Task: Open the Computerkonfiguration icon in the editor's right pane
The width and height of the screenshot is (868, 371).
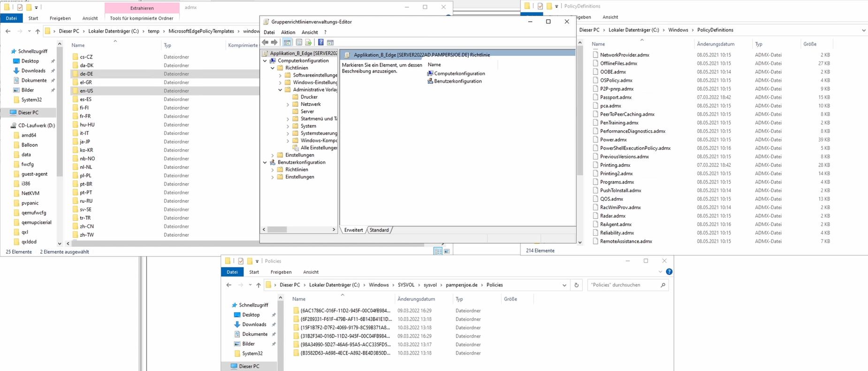Action: (x=430, y=74)
